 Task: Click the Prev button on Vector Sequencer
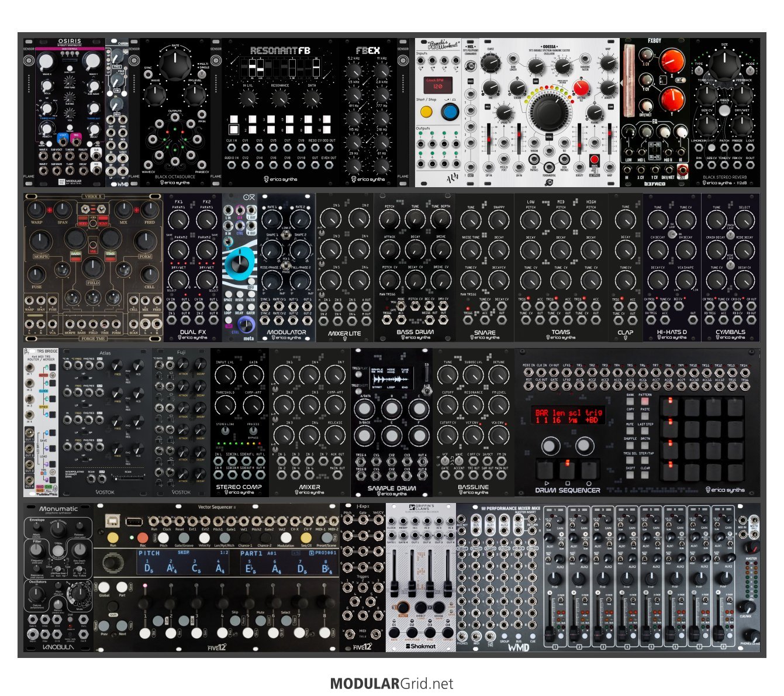(x=104, y=625)
